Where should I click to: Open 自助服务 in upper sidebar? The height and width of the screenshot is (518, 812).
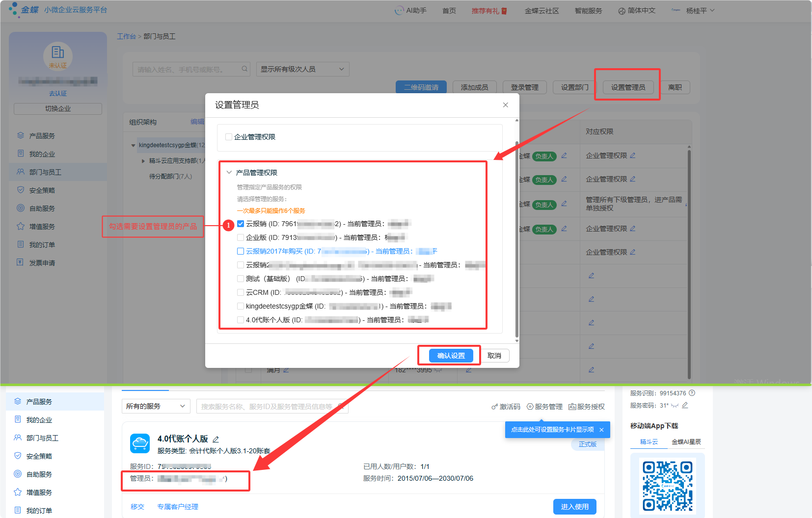click(x=42, y=208)
